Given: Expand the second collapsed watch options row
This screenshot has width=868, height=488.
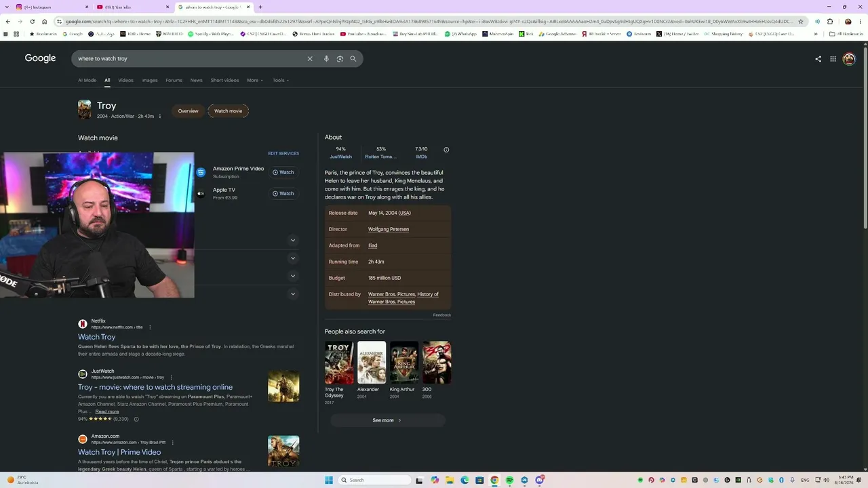Looking at the screenshot, I should [293, 258].
